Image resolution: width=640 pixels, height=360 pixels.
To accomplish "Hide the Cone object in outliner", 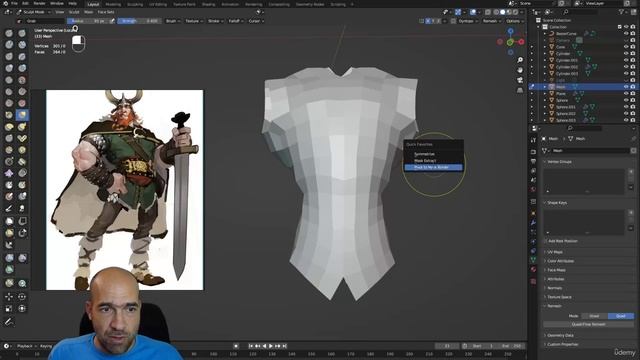I will click(626, 47).
